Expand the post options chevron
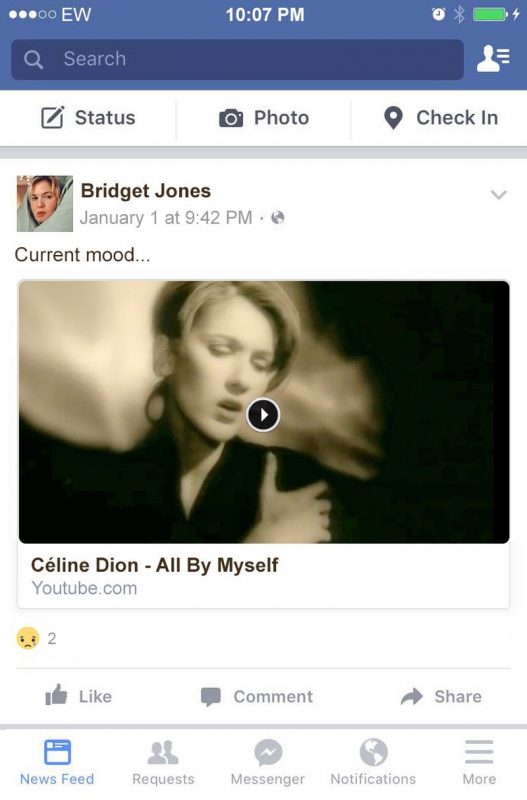The width and height of the screenshot is (527, 800). click(498, 194)
